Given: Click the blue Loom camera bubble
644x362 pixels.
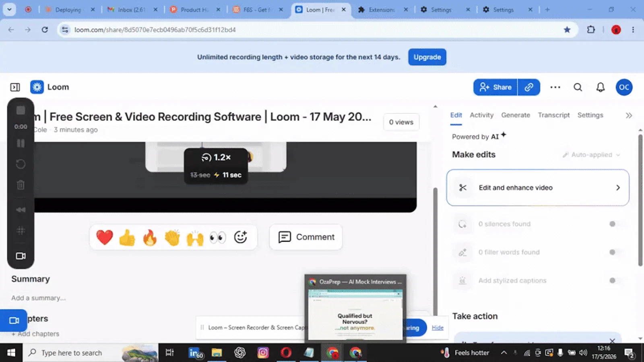Looking at the screenshot, I should coord(14,321).
